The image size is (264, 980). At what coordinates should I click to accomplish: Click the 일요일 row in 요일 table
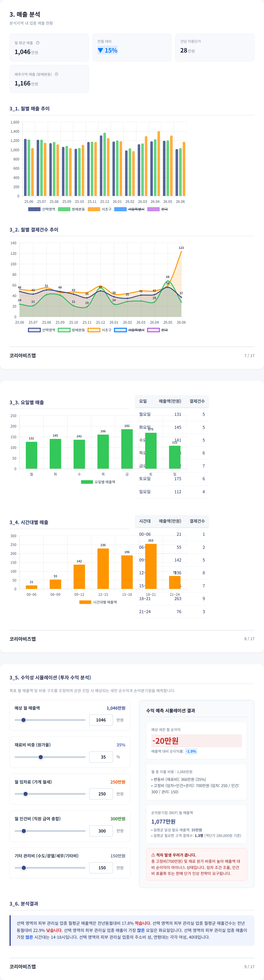(x=172, y=491)
